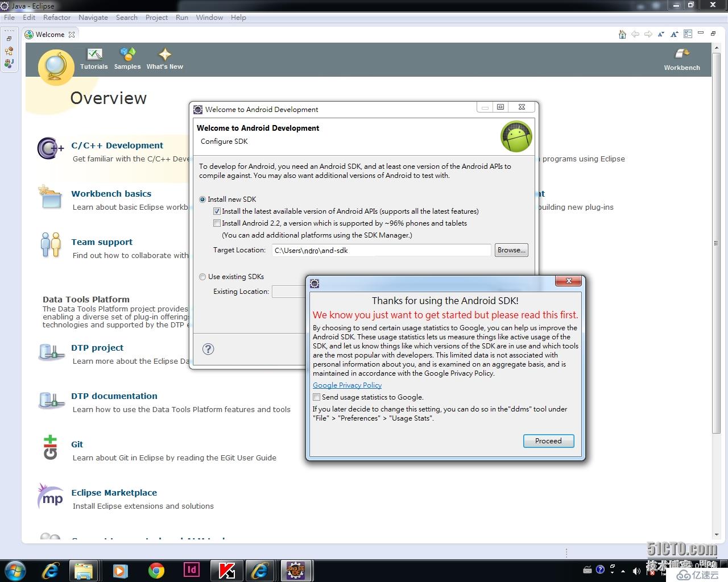Viewport: 728px width, 582px height.
Task: Open the Customize page checklist icon
Action: pyautogui.click(x=688, y=34)
